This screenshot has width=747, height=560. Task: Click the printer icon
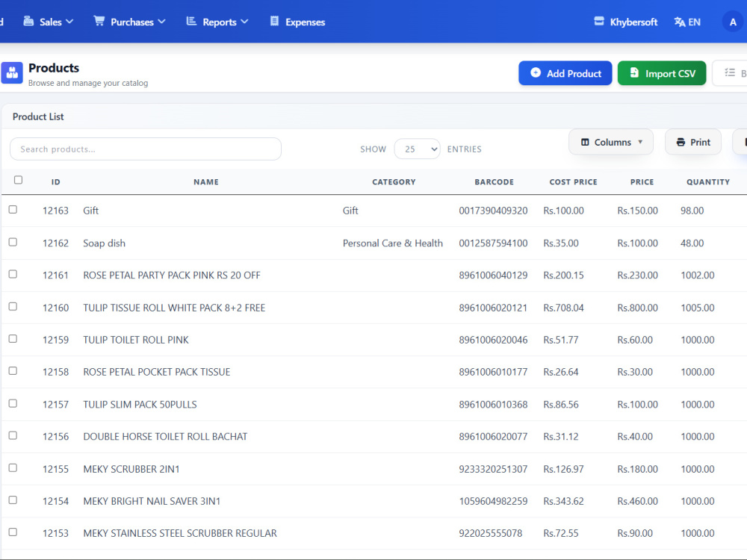pos(681,142)
